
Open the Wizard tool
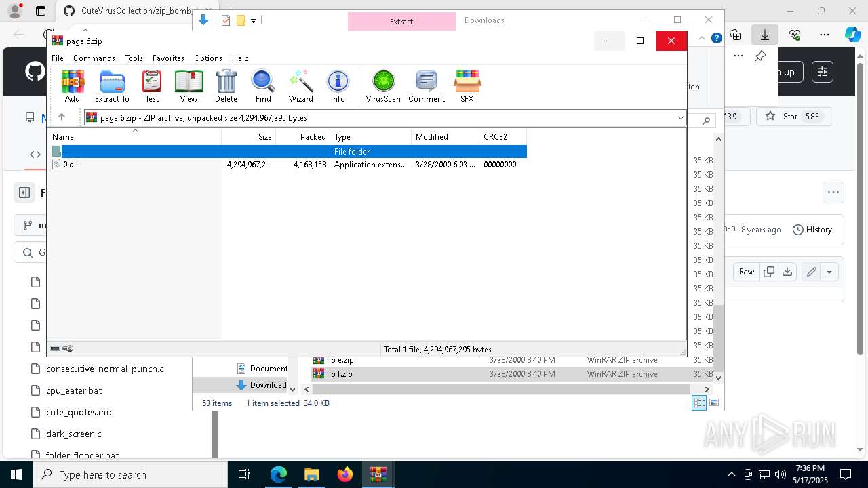pyautogui.click(x=300, y=86)
